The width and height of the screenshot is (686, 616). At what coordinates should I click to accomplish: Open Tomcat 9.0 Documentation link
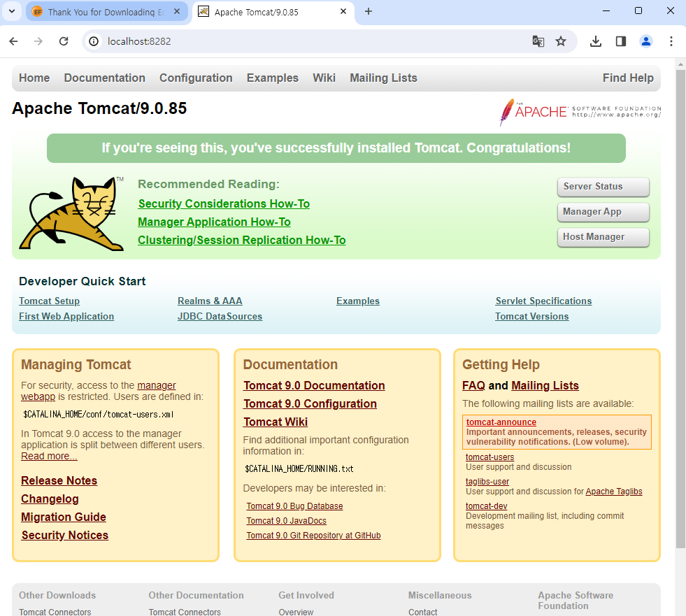click(314, 386)
